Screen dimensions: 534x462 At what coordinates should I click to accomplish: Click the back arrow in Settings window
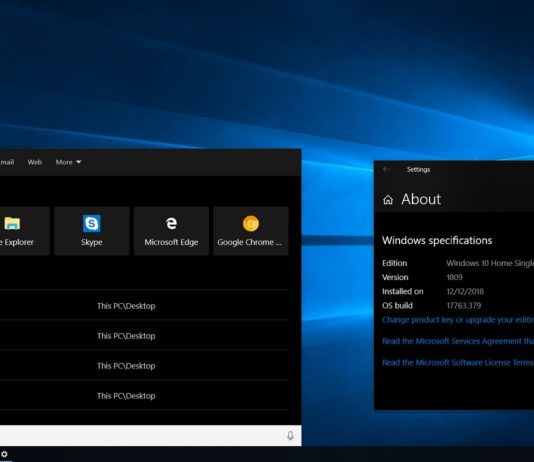click(x=386, y=169)
